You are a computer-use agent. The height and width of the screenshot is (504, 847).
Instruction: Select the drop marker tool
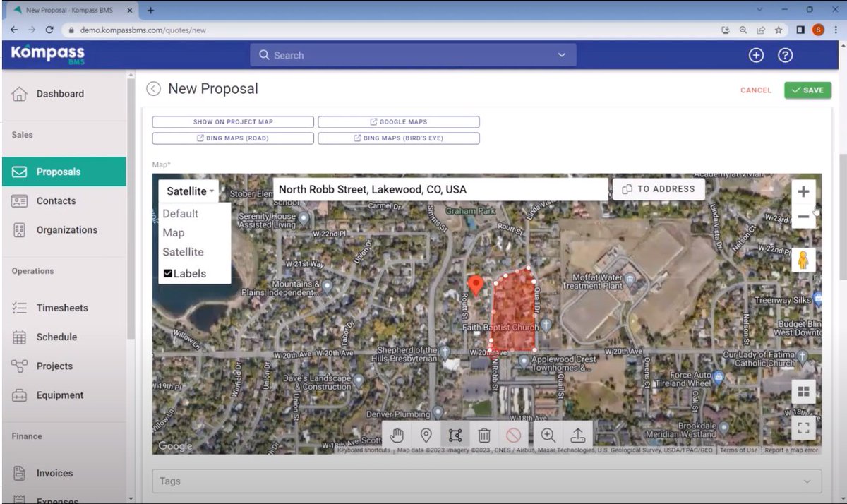tap(426, 436)
